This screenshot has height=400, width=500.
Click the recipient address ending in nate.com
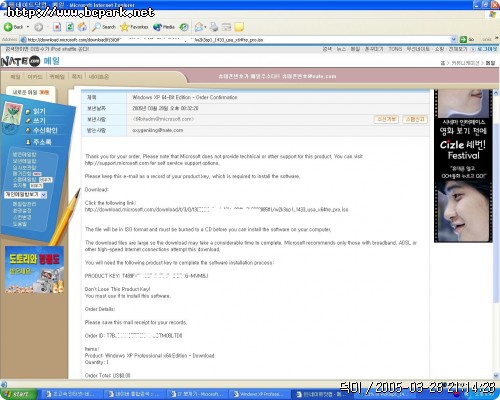(x=158, y=130)
